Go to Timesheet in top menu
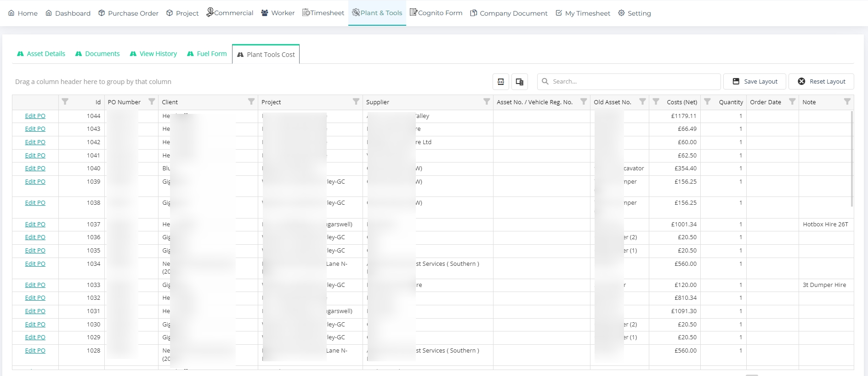The height and width of the screenshot is (376, 868). click(x=323, y=13)
